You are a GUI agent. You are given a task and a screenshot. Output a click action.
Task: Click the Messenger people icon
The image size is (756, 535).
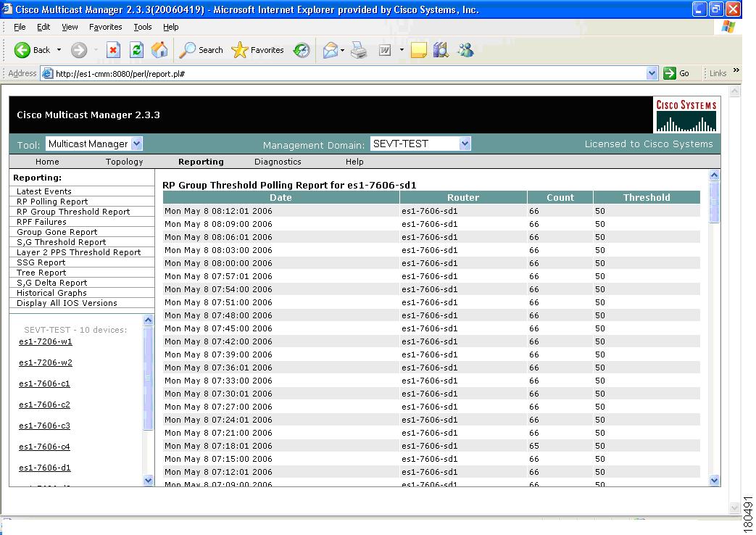tap(466, 50)
